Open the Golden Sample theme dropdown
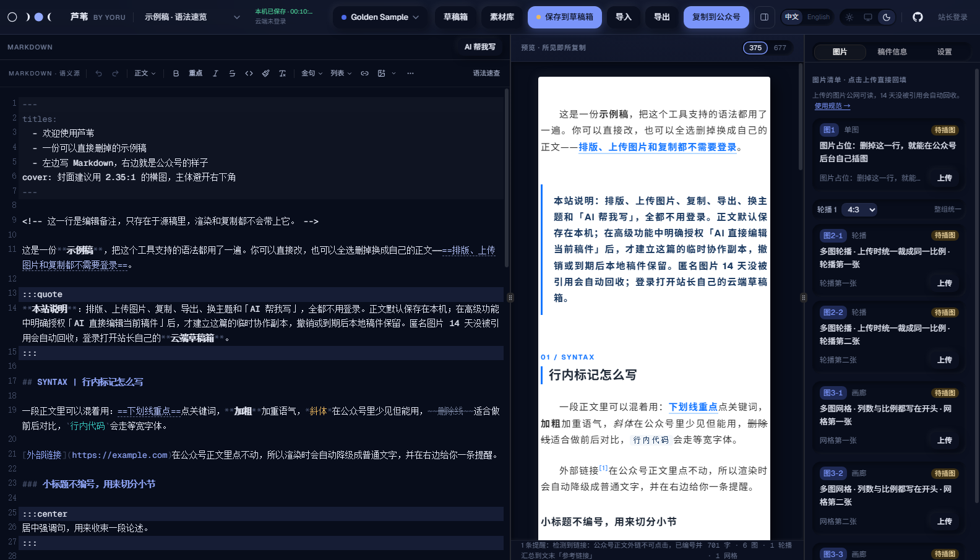Viewport: 980px width, 560px height. 380,17
